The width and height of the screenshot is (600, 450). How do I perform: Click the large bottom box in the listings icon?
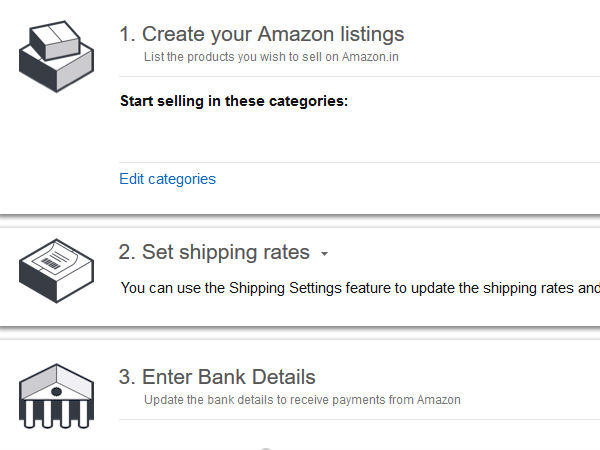click(58, 72)
